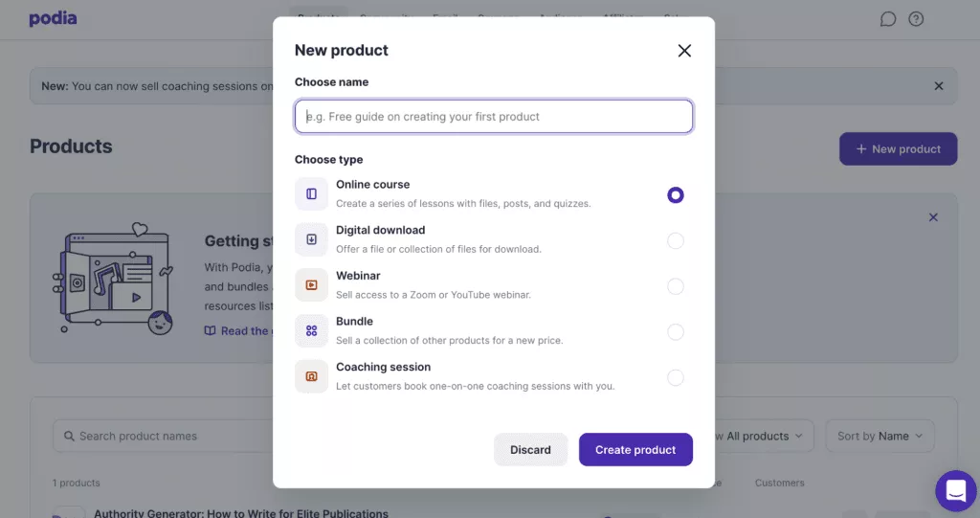Viewport: 980px width, 518px height.
Task: Click the Coaching session icon
Action: 311,376
